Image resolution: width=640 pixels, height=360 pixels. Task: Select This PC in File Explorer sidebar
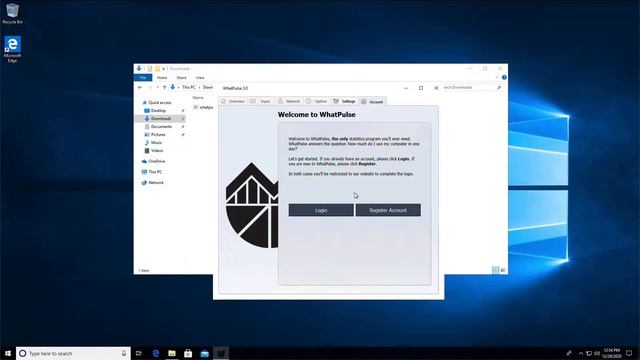click(x=155, y=172)
